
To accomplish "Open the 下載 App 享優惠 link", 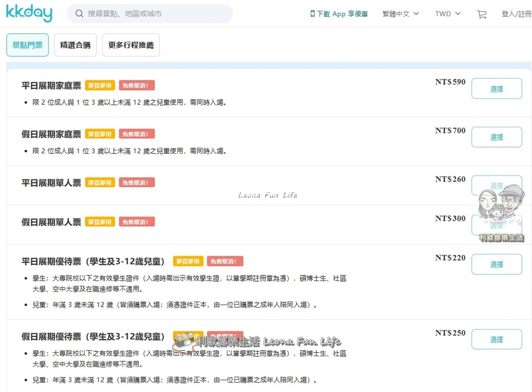I will (x=339, y=14).
